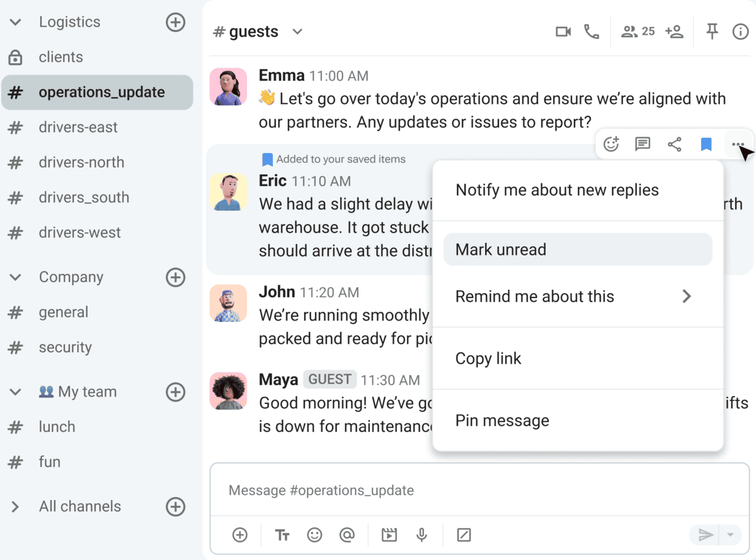
Task: Open the guests channel name dropdown
Action: pyautogui.click(x=298, y=31)
